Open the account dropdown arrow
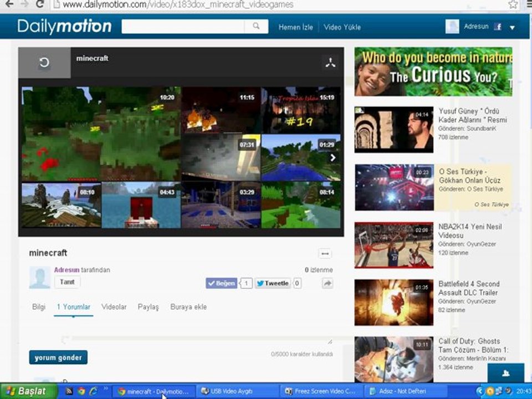The width and height of the screenshot is (532, 399). point(512,28)
